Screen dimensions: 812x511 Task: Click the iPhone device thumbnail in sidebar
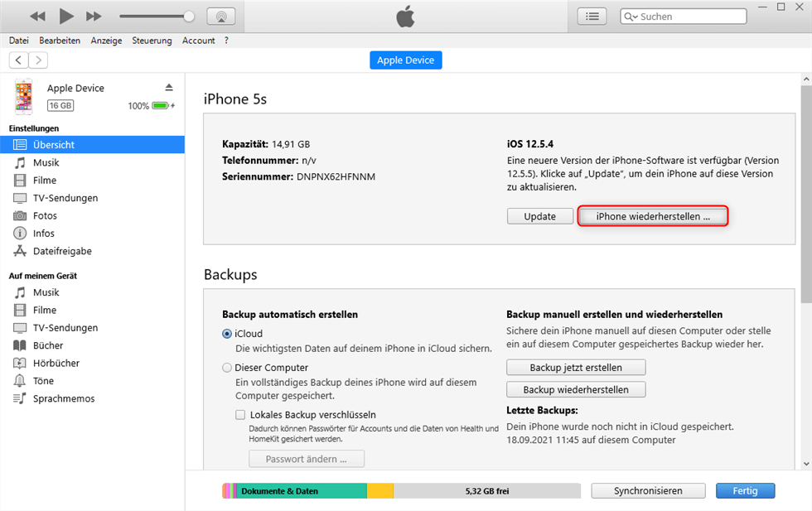(x=23, y=96)
